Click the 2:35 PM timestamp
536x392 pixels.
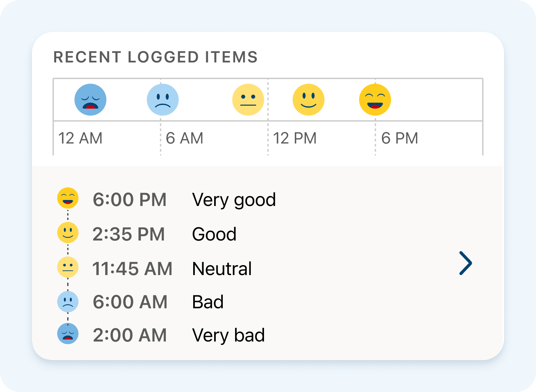pos(129,234)
